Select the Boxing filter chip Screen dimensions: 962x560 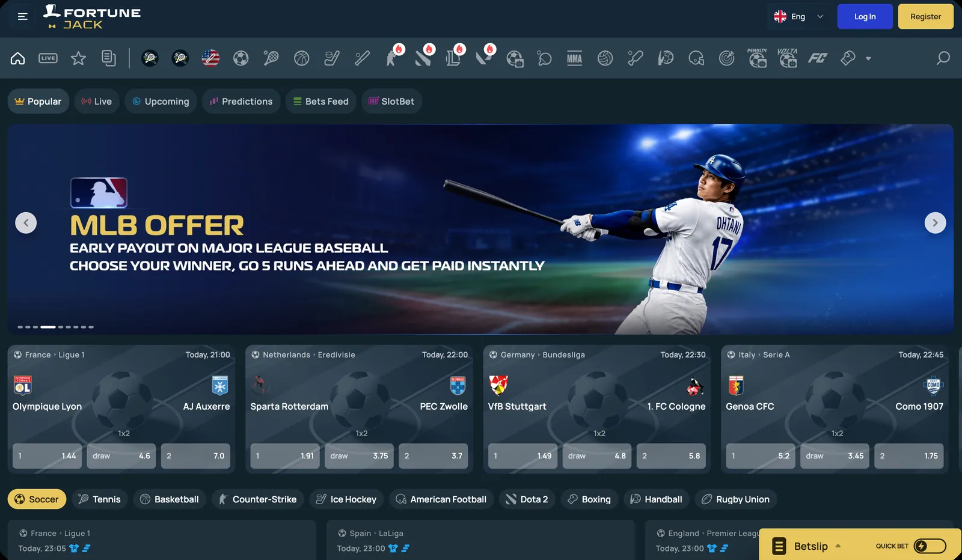(589, 499)
